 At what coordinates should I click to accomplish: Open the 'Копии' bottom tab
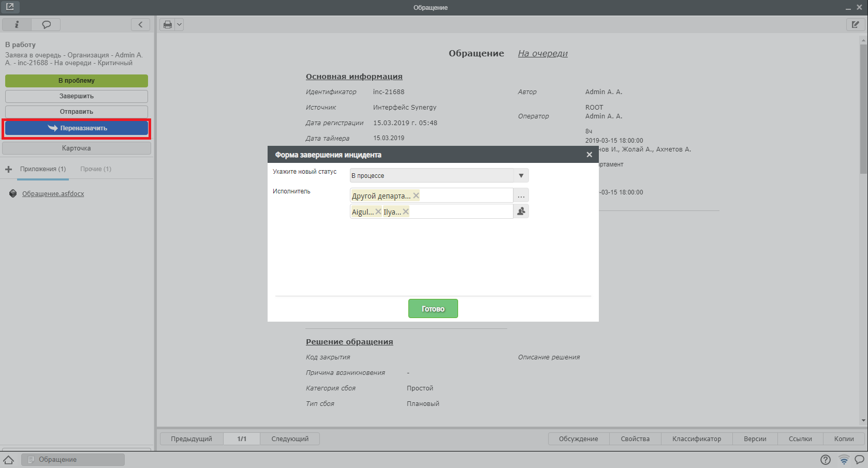pyautogui.click(x=844, y=439)
